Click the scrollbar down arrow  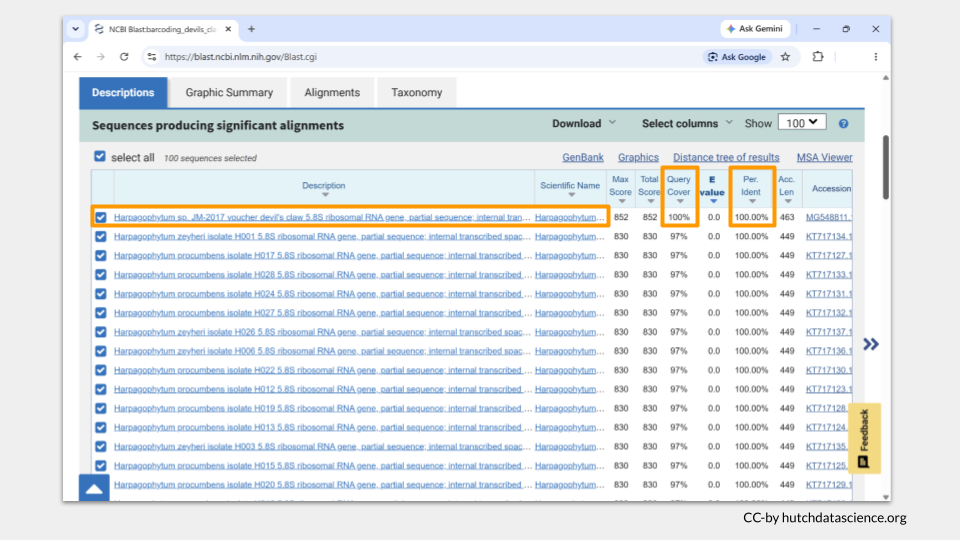pyautogui.click(x=885, y=497)
